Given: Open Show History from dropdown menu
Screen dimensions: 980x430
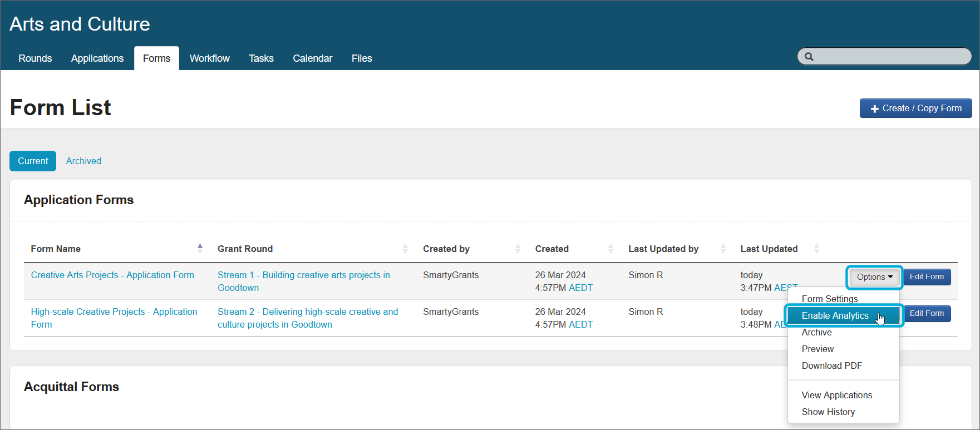Looking at the screenshot, I should click(x=828, y=412).
